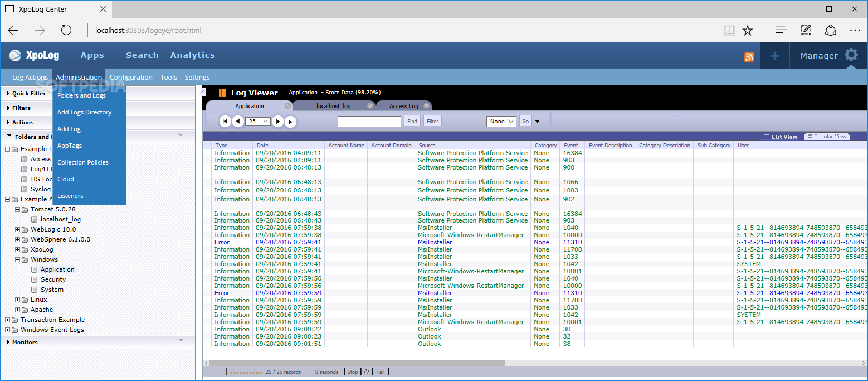The height and width of the screenshot is (381, 868).
Task: Choose Add Logs Directory from menu
Action: click(84, 112)
